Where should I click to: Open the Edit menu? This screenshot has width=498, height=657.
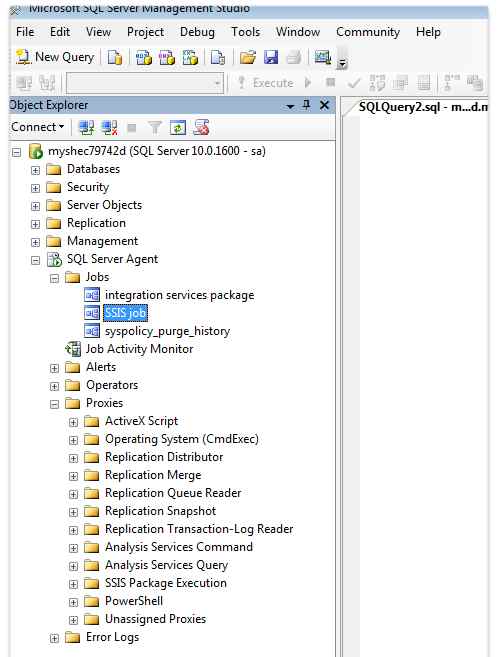[x=60, y=32]
